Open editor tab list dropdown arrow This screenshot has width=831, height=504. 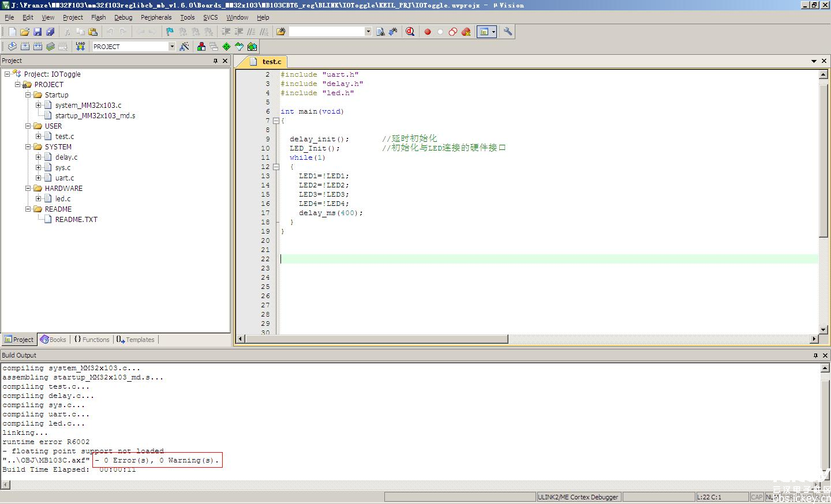point(814,61)
